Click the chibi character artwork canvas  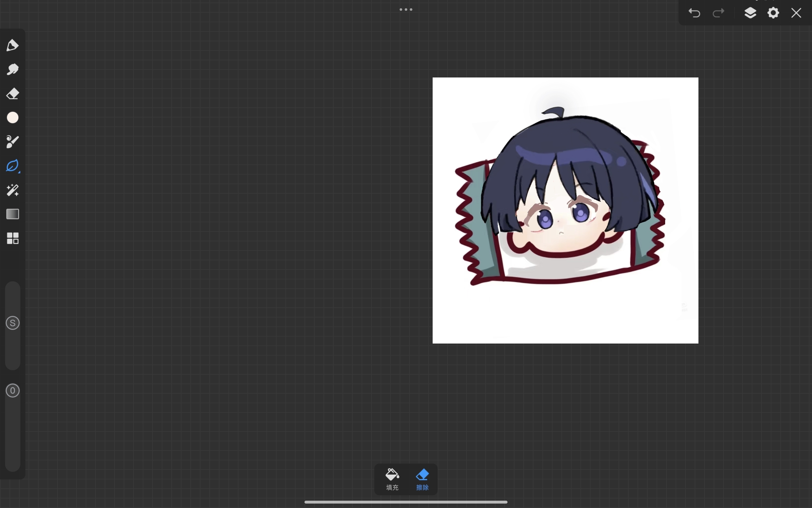(x=565, y=210)
